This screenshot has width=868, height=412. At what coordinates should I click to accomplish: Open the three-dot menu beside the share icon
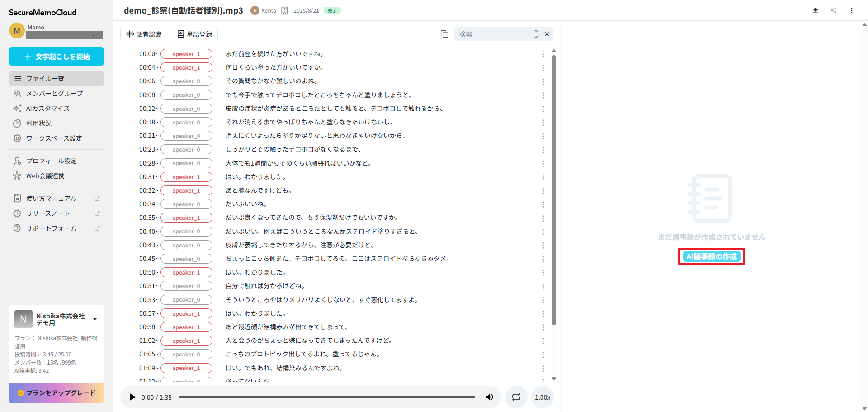[851, 10]
